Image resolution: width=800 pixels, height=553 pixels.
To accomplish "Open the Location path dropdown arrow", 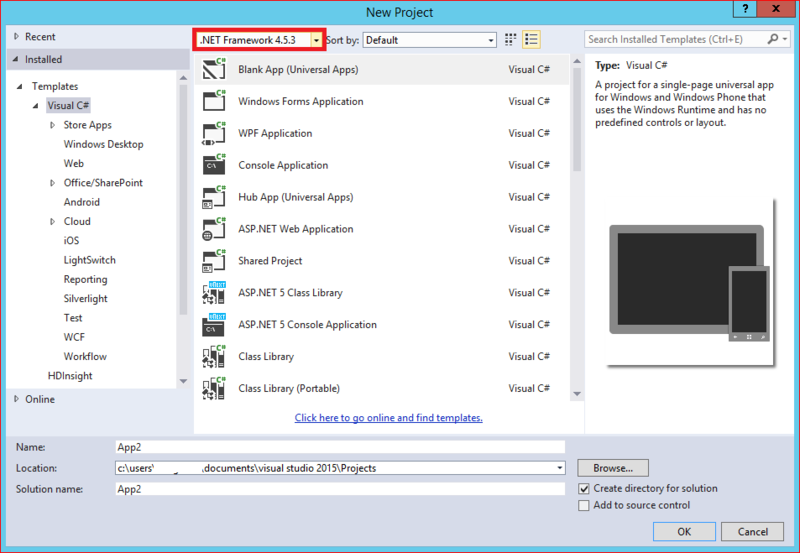I will pyautogui.click(x=560, y=468).
